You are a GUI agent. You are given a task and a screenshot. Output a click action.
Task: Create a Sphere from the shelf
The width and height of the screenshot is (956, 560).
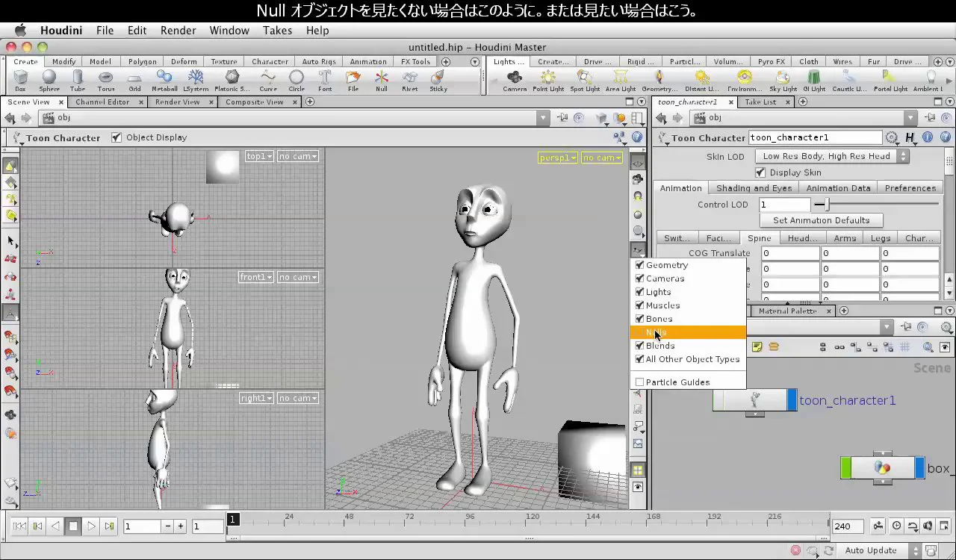point(49,81)
